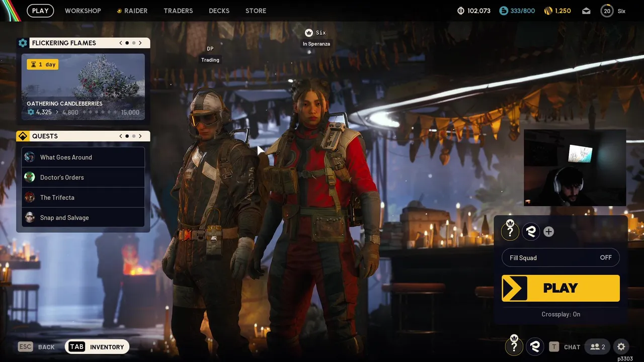This screenshot has width=644, height=362.
Task: Open the STORE tab
Action: point(256,11)
